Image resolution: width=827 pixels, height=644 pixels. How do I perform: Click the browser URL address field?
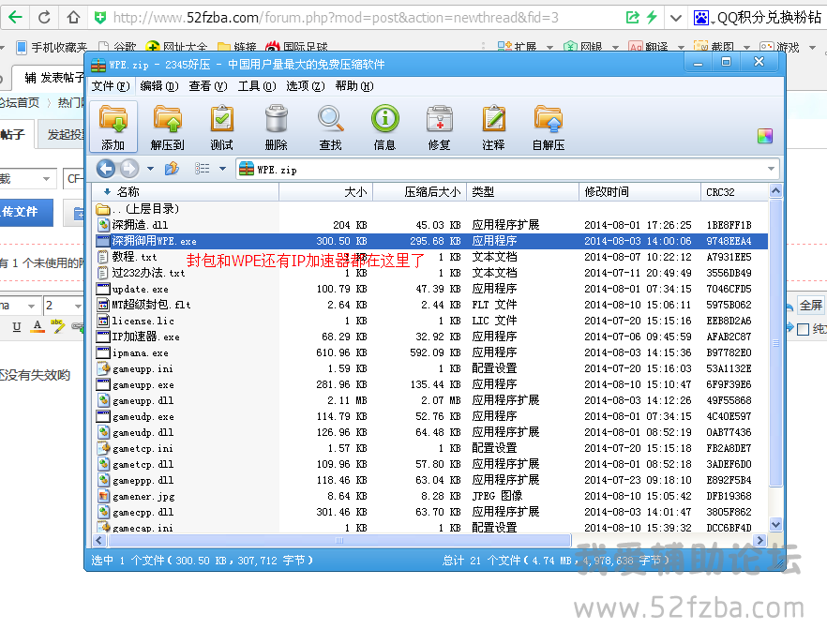366,18
